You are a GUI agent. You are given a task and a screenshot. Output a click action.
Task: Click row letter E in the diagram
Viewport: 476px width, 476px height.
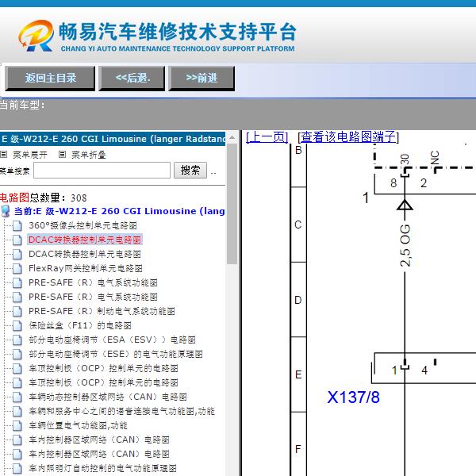[x=298, y=374]
